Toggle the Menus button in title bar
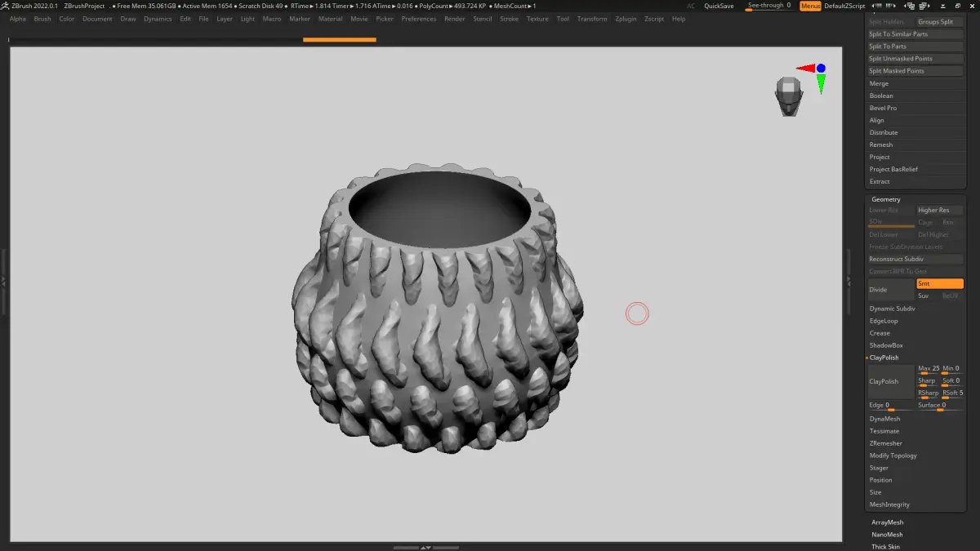Viewport: 980px width, 551px height. click(810, 6)
